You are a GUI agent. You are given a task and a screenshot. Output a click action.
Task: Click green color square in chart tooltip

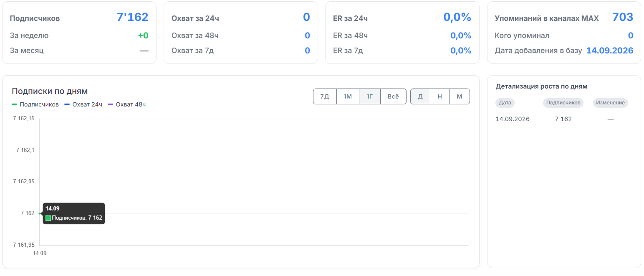[48, 218]
